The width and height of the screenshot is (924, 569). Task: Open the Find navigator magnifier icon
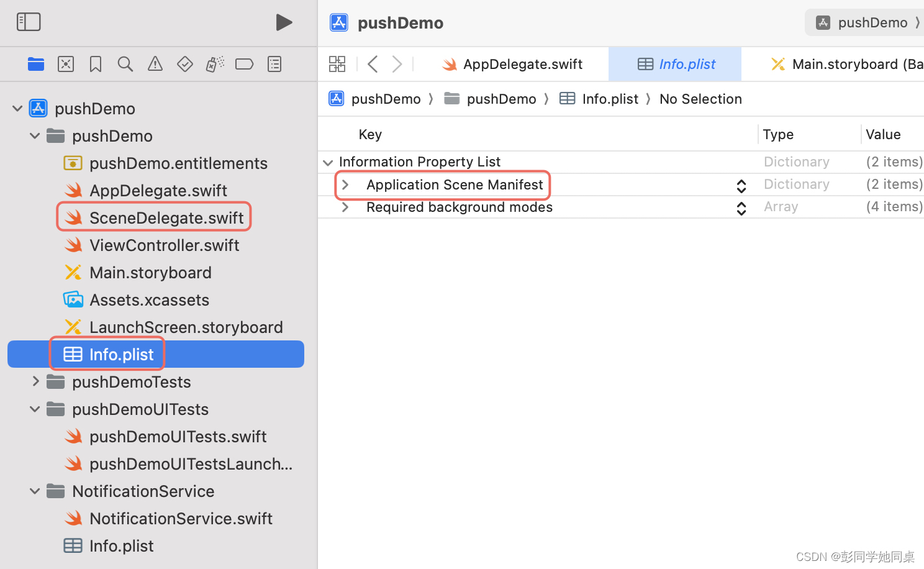tap(125, 64)
